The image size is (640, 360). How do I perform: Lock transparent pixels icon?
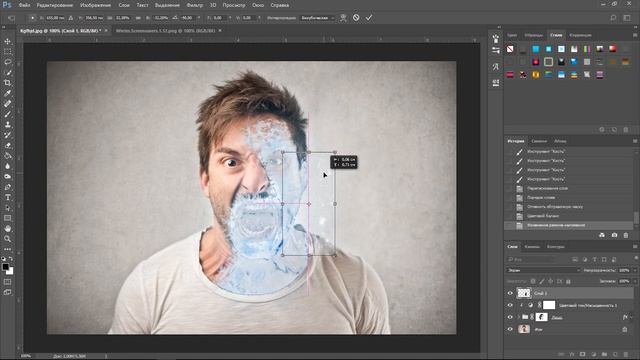[x=533, y=281]
